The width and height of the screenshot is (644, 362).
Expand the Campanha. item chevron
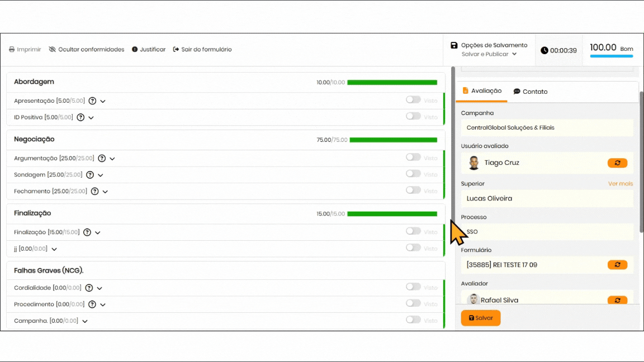(x=85, y=321)
